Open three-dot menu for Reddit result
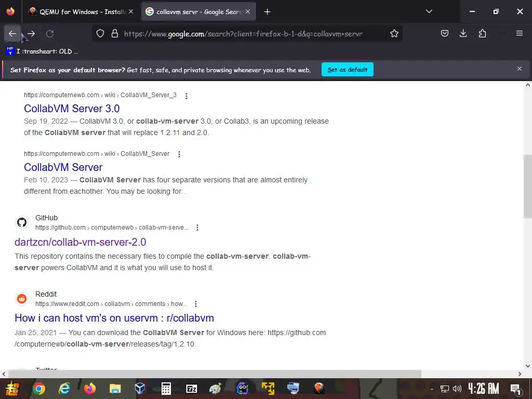Screen dimensions: 532x399 195,304
